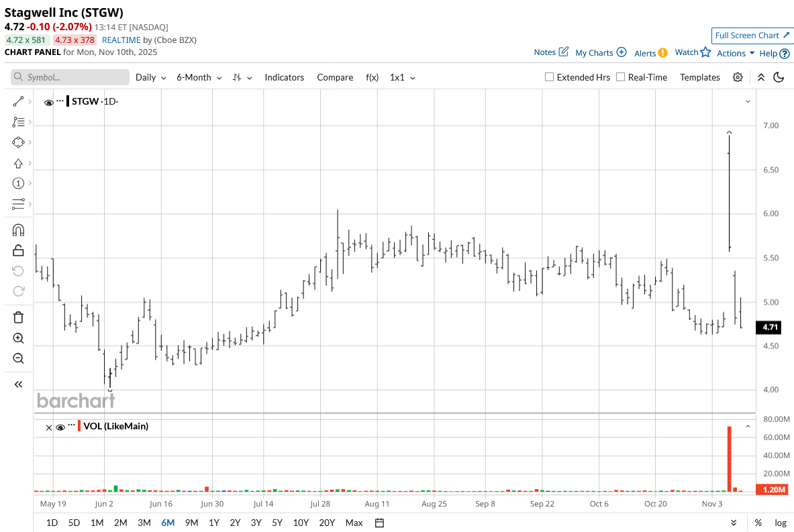Toggle log scale mode
The image size is (794, 532).
pos(781,523)
